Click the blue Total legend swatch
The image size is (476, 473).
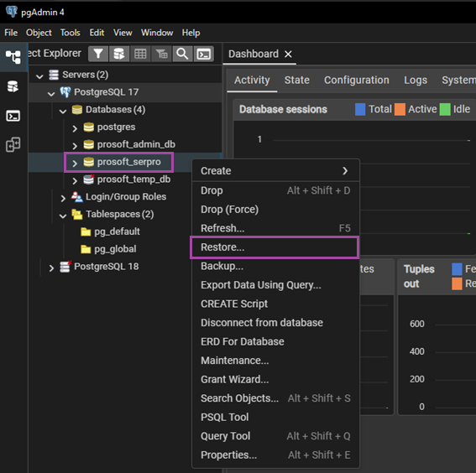click(360, 109)
